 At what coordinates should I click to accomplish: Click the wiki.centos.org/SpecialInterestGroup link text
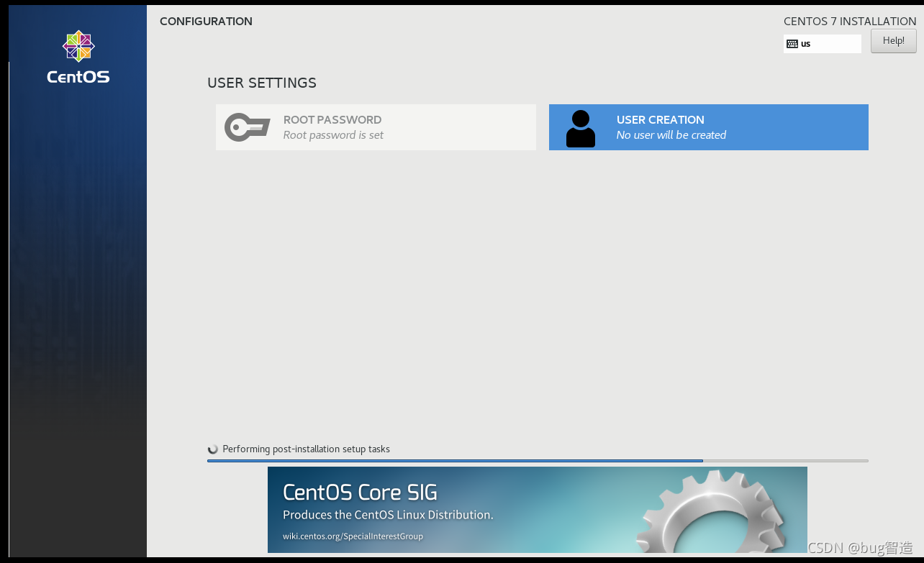[353, 536]
